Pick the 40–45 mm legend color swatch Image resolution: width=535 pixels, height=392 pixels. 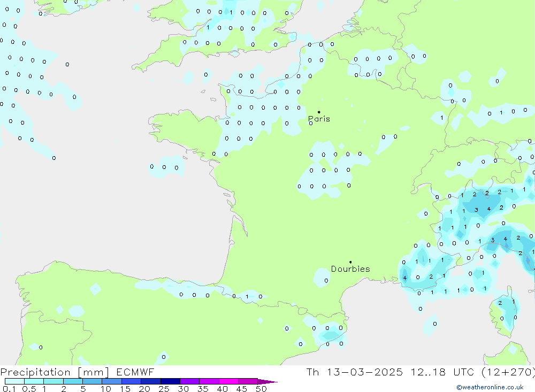point(228,381)
